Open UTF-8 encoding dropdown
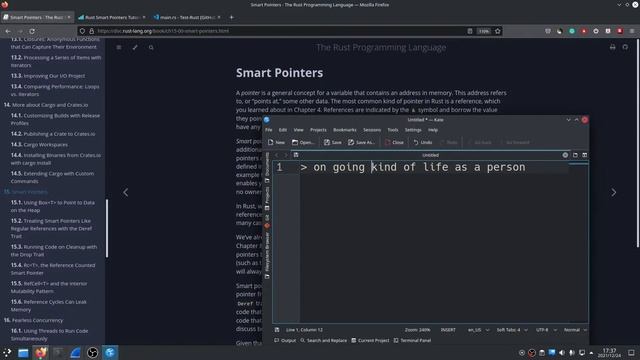This screenshot has width=640, height=360. tap(546, 330)
